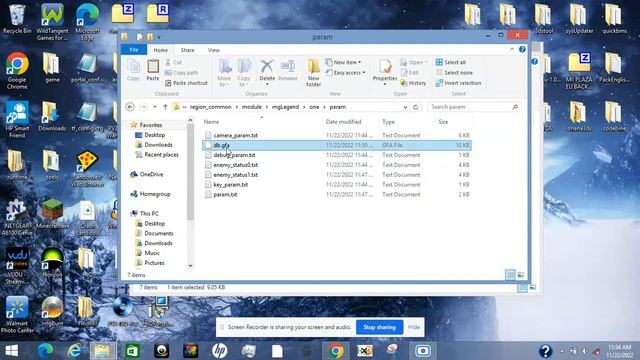Open Chrome from the taskbar

336,351
